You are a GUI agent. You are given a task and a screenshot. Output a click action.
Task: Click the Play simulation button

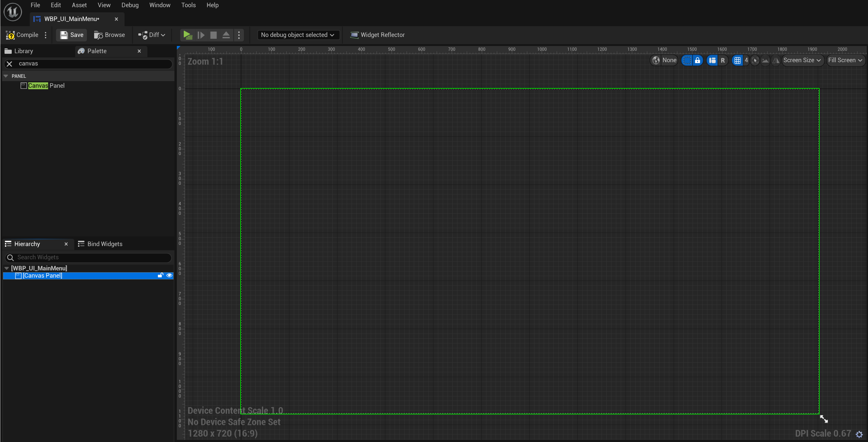(x=187, y=35)
